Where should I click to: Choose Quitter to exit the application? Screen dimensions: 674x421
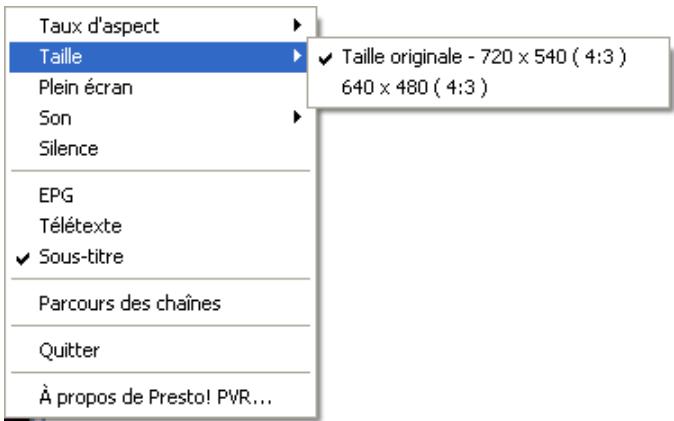(x=64, y=350)
